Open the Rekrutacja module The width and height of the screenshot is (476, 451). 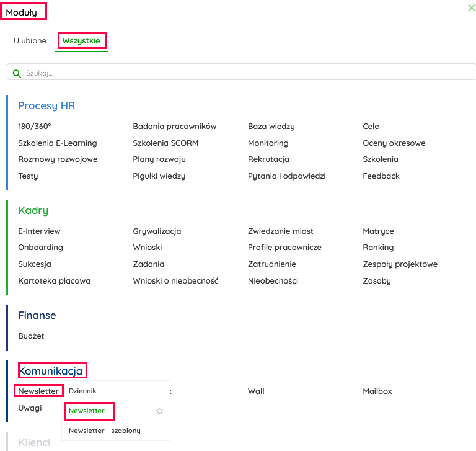pos(268,159)
